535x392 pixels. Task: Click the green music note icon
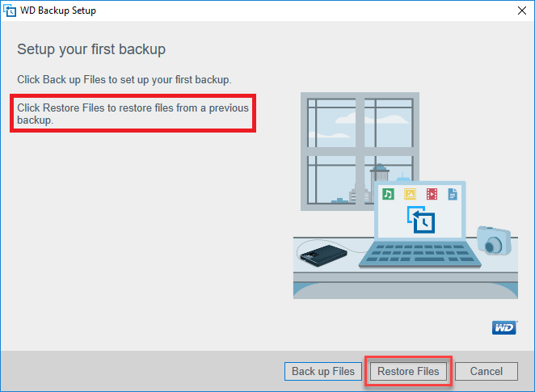[388, 194]
